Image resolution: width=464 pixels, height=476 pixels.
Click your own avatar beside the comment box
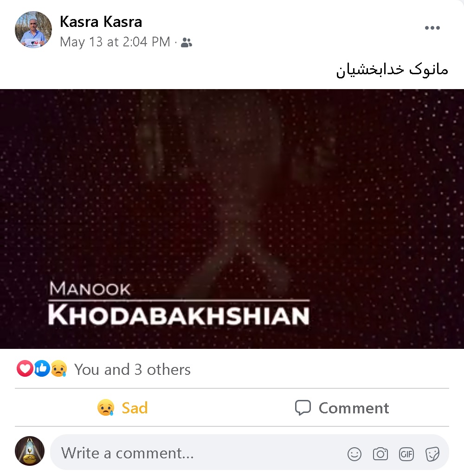[30, 451]
